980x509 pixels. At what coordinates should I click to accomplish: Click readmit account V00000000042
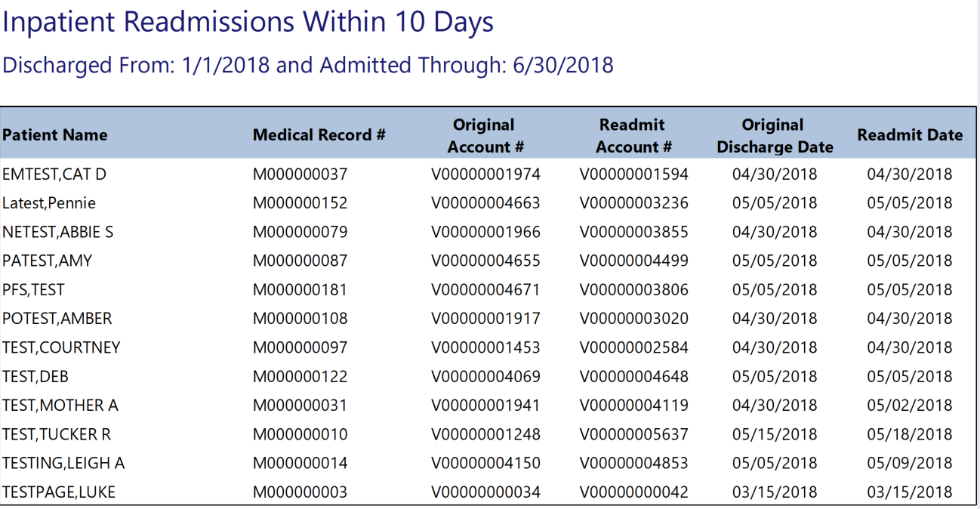coord(633,492)
